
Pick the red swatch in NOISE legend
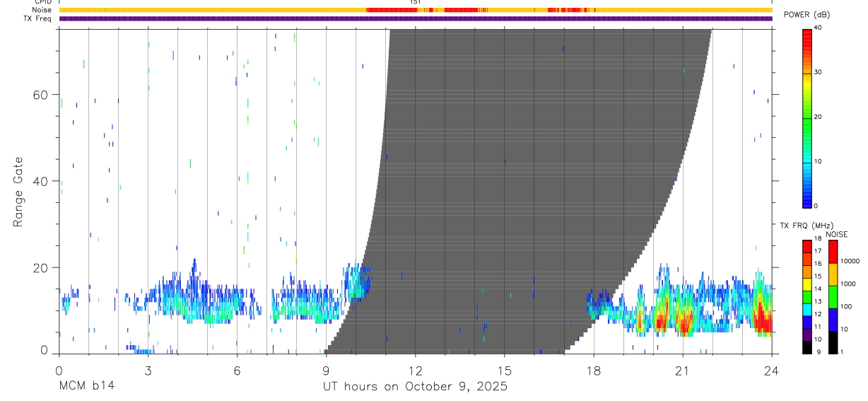click(833, 252)
